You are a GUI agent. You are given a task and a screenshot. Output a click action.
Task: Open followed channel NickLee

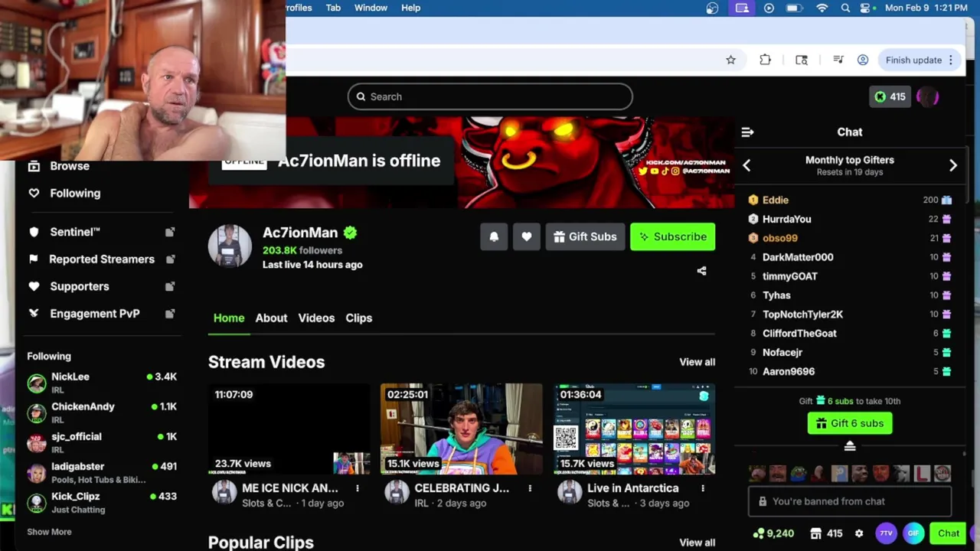[x=102, y=383]
